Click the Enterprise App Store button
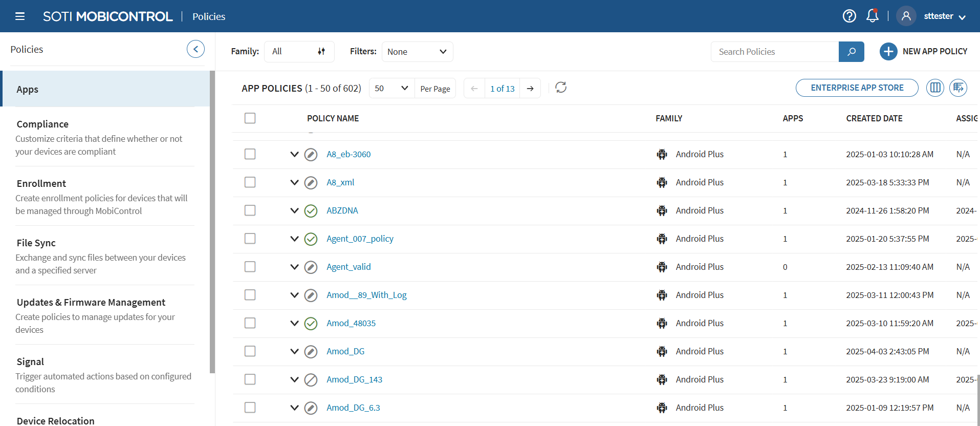 coord(857,88)
